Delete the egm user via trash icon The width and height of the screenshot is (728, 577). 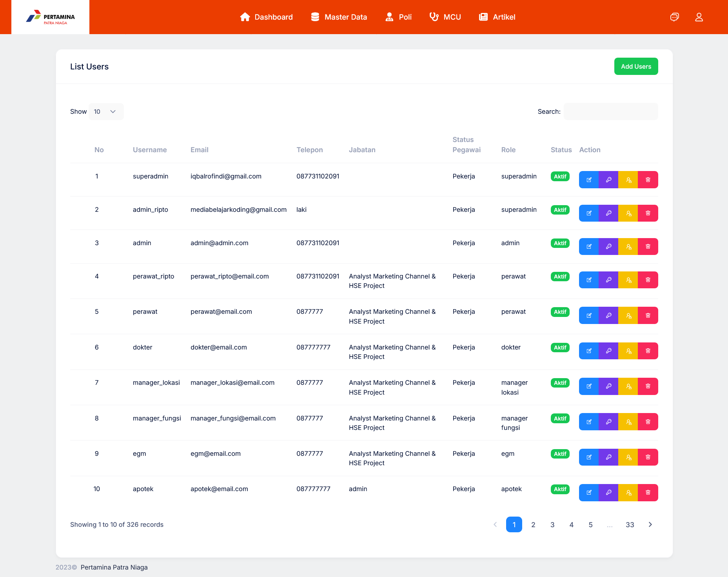[648, 457]
